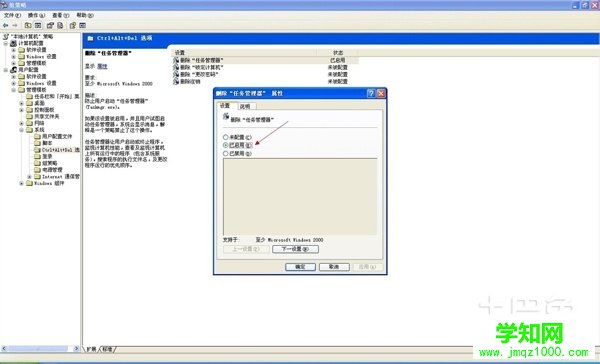
Task: Select the 已启用 radio button
Action: 226,145
